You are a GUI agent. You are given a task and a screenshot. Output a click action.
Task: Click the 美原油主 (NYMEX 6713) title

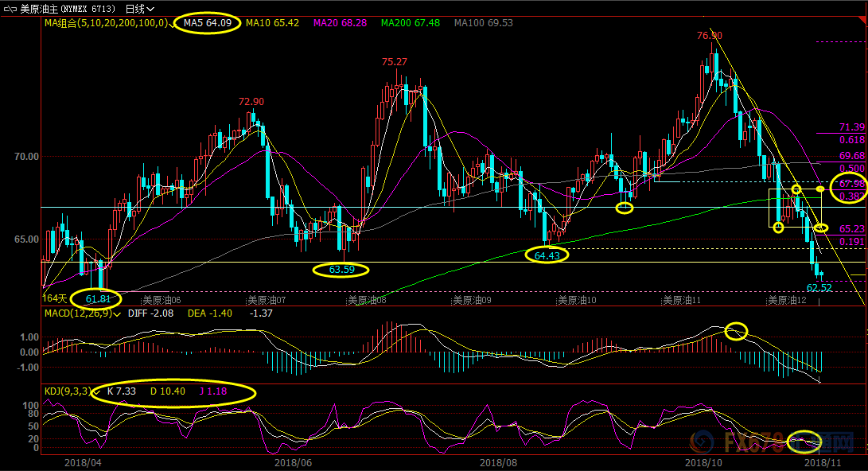pyautogui.click(x=67, y=9)
